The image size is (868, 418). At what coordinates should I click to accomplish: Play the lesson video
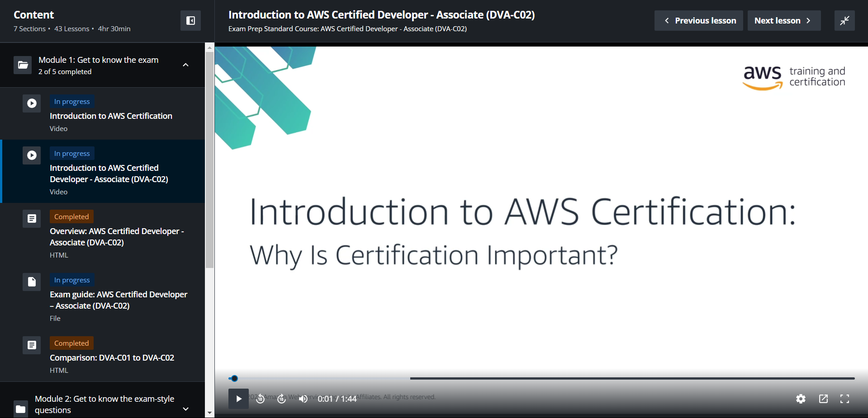[x=238, y=399]
